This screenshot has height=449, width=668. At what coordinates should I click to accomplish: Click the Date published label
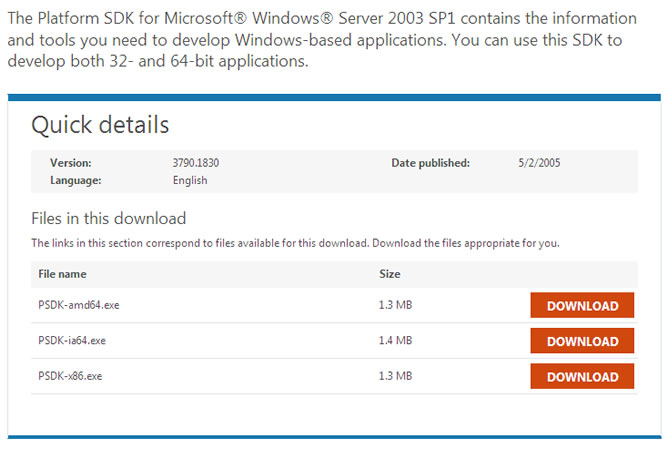pyautogui.click(x=431, y=163)
